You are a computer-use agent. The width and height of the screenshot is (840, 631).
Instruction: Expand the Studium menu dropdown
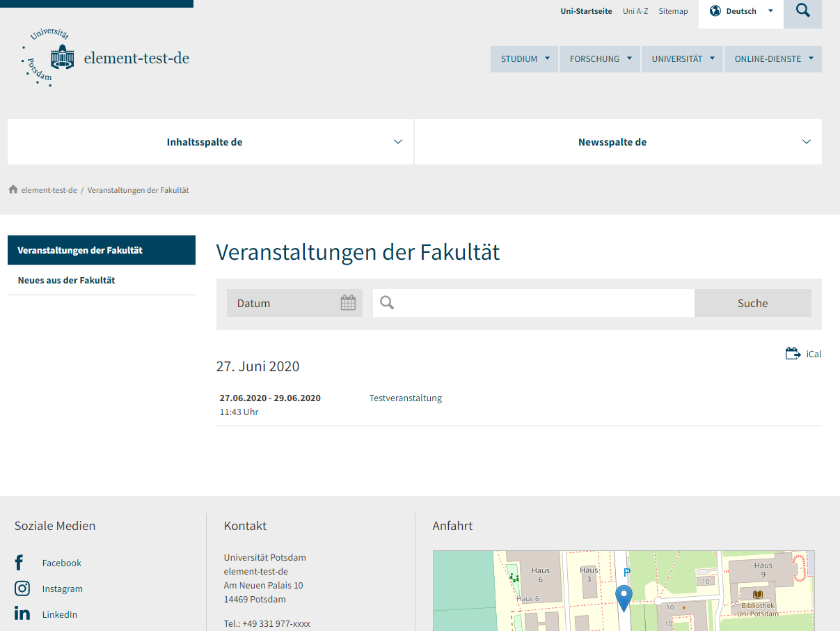(524, 59)
